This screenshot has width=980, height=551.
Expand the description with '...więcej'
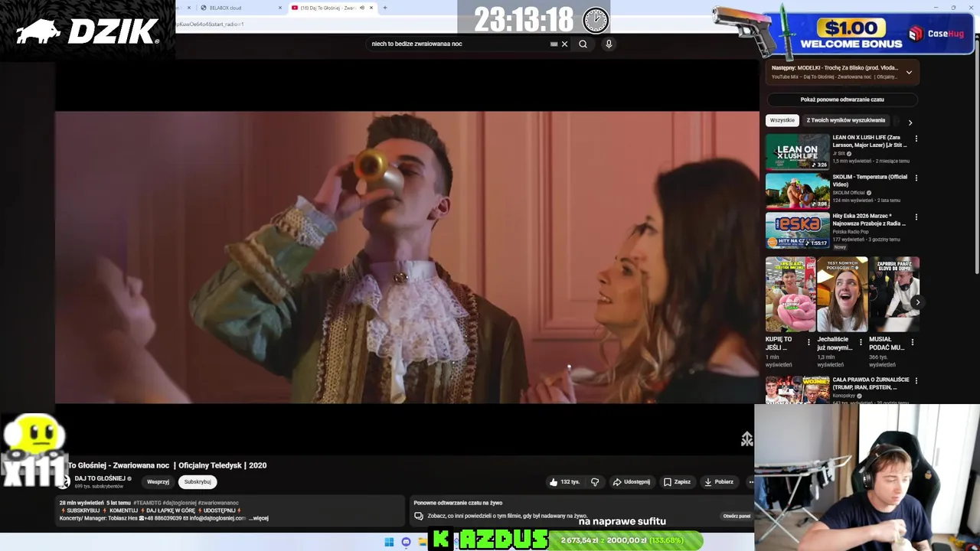pos(259,518)
